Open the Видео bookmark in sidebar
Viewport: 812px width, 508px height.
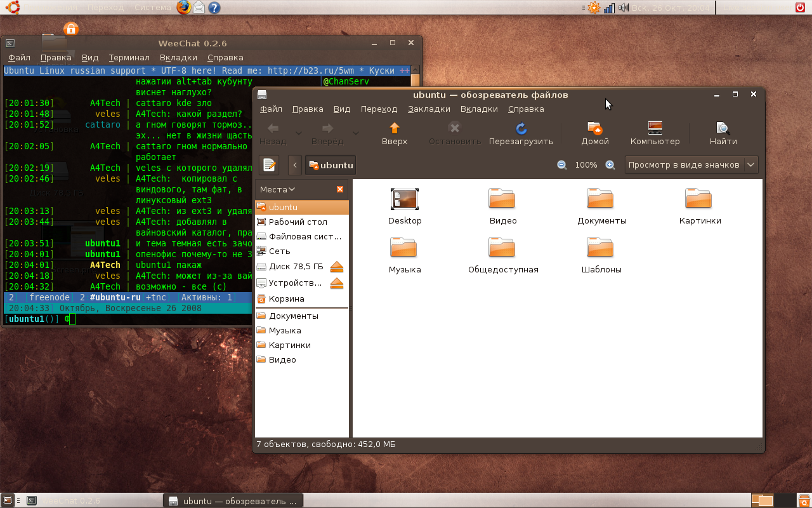[x=302, y=359]
